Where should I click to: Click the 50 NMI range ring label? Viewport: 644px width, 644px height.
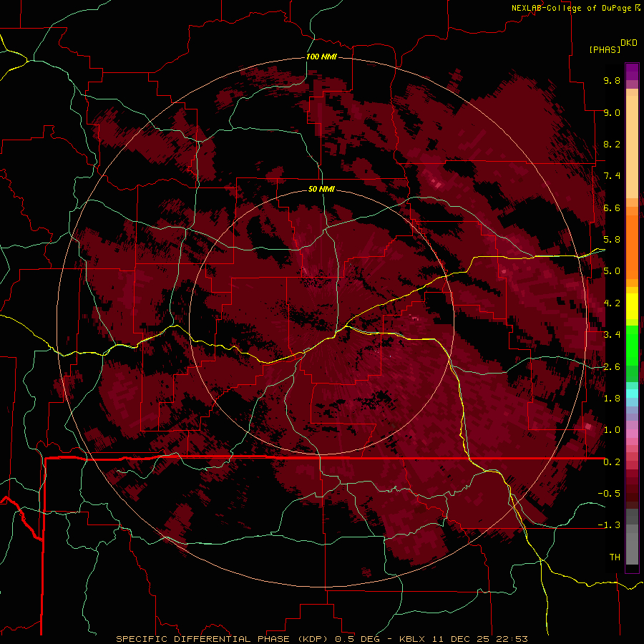point(321,189)
